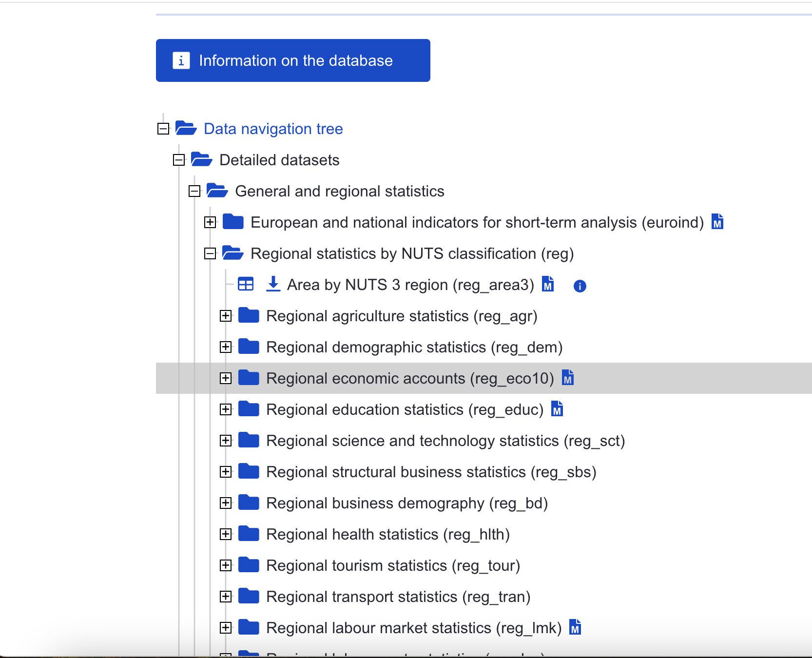812x658 pixels.
Task: Open metadata icon for Regional economic accounts
Action: pos(567,378)
